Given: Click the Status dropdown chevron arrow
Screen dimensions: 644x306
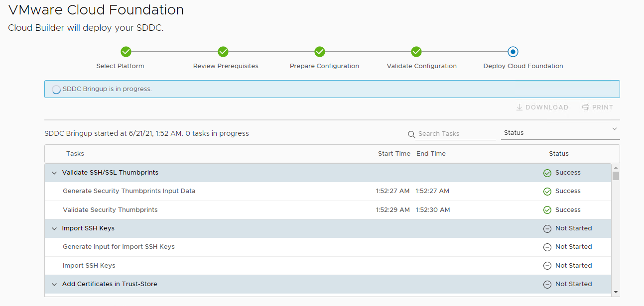Looking at the screenshot, I should tap(614, 129).
